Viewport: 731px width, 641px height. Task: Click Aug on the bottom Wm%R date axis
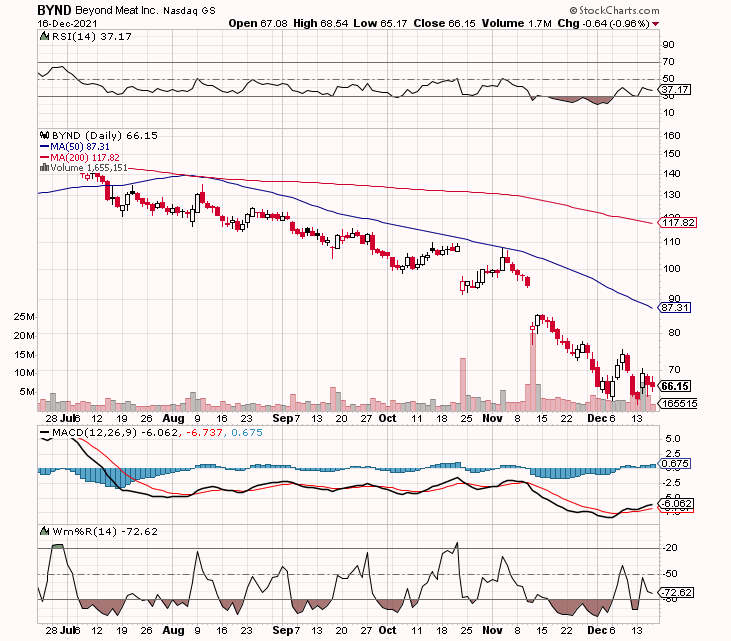(173, 630)
